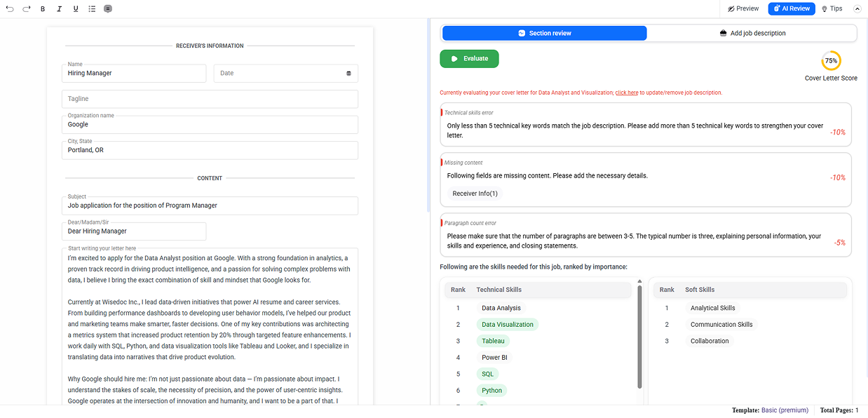Click the CONTENT section heading

(x=210, y=178)
